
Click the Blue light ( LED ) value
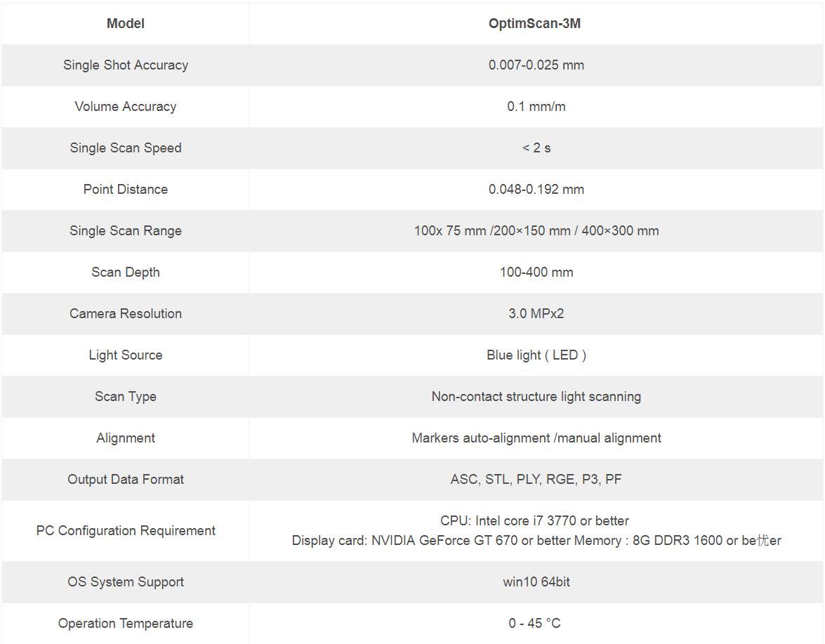tap(536, 355)
